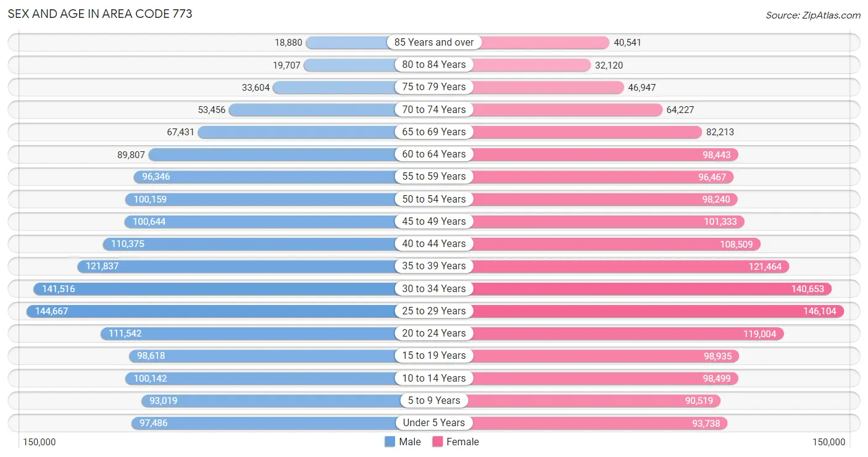Select the 20 to 24 Years female bar
Screen dimensions: 868x457
[x=609, y=333]
